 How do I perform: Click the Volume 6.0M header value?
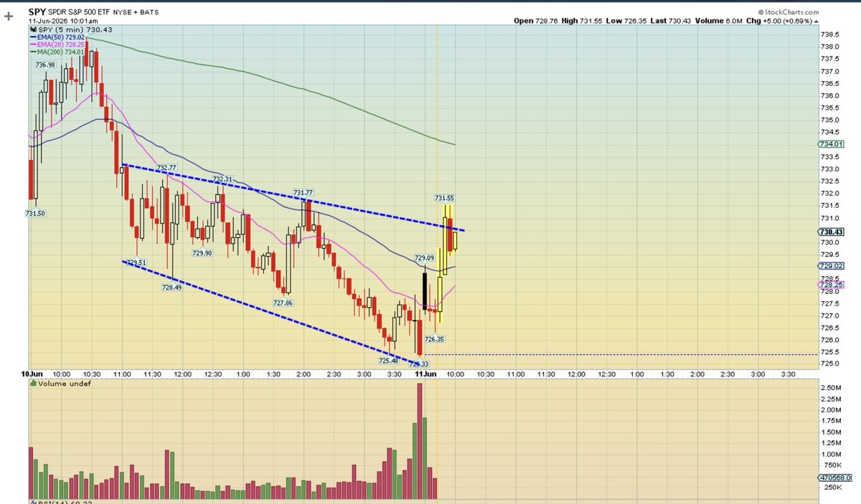tap(719, 21)
